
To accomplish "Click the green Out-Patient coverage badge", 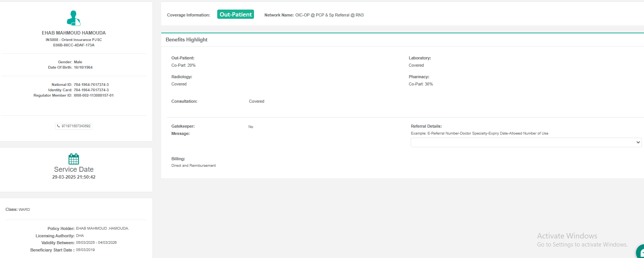I will click(236, 15).
